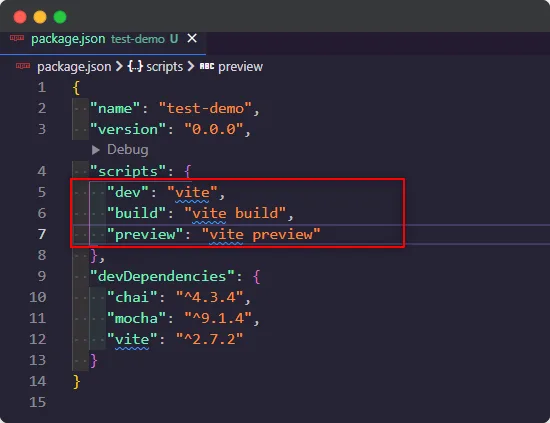Viewport: 550px width, 423px height.
Task: Click the abc string icon before preview
Action: point(207,66)
